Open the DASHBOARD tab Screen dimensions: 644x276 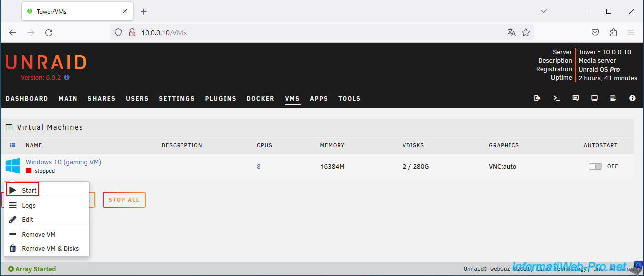[27, 98]
